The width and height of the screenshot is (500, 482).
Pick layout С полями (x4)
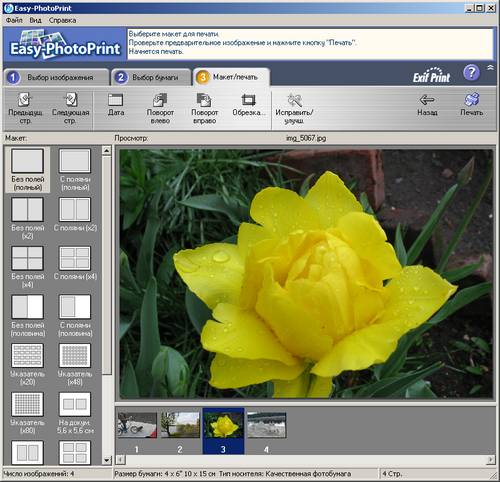coord(75,263)
